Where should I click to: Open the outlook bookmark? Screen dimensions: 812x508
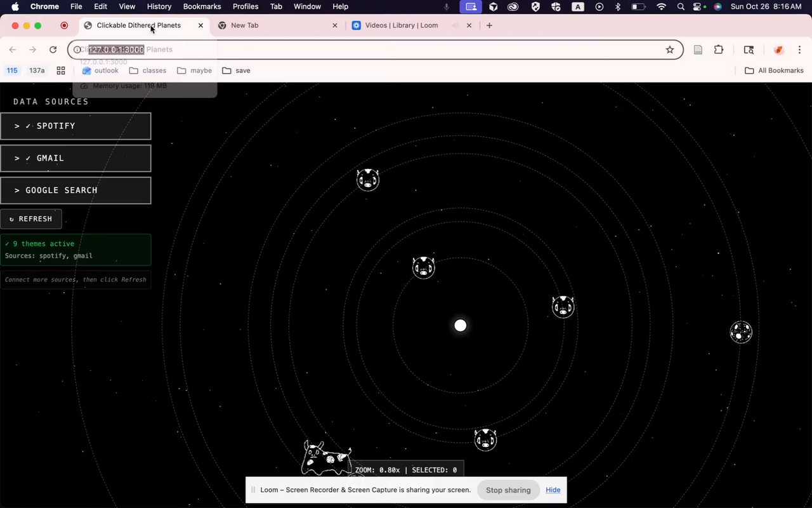point(100,70)
